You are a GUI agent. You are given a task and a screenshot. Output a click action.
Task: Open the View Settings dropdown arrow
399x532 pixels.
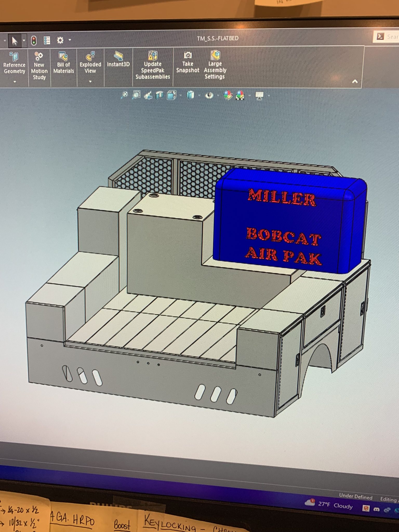coord(269,96)
